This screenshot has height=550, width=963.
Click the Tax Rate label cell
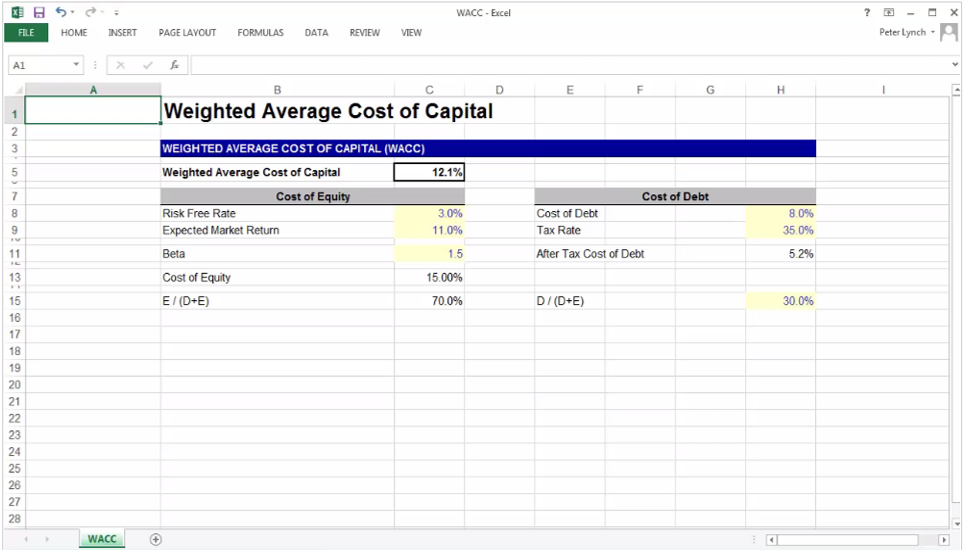[x=558, y=230]
